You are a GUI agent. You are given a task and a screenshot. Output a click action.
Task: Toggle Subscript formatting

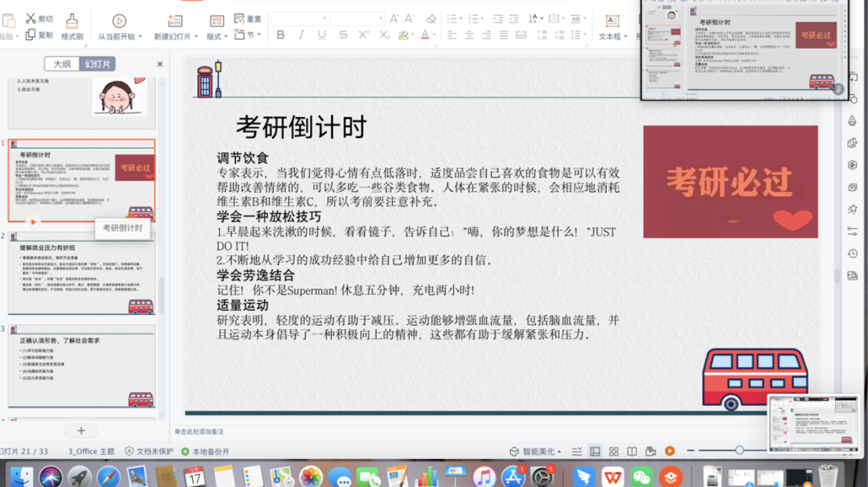coord(383,35)
